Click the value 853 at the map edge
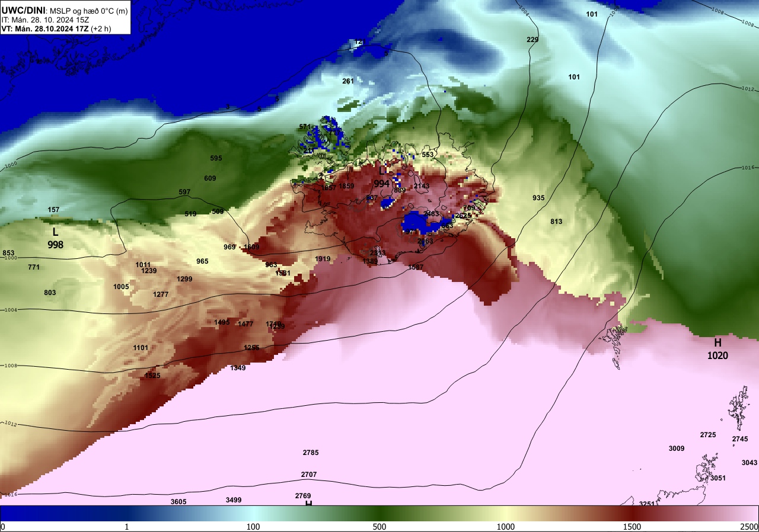The image size is (759, 532). tap(8, 253)
